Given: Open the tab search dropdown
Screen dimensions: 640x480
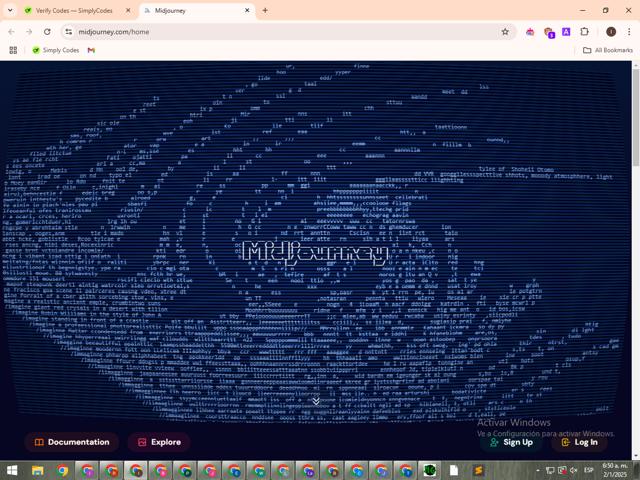Looking at the screenshot, I should click(10, 11).
